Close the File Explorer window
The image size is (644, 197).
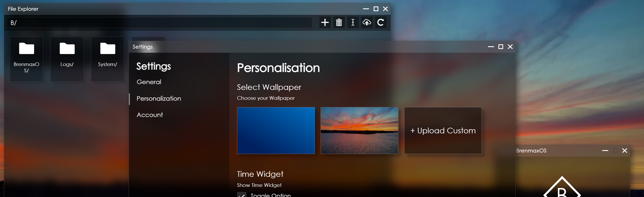click(x=385, y=9)
